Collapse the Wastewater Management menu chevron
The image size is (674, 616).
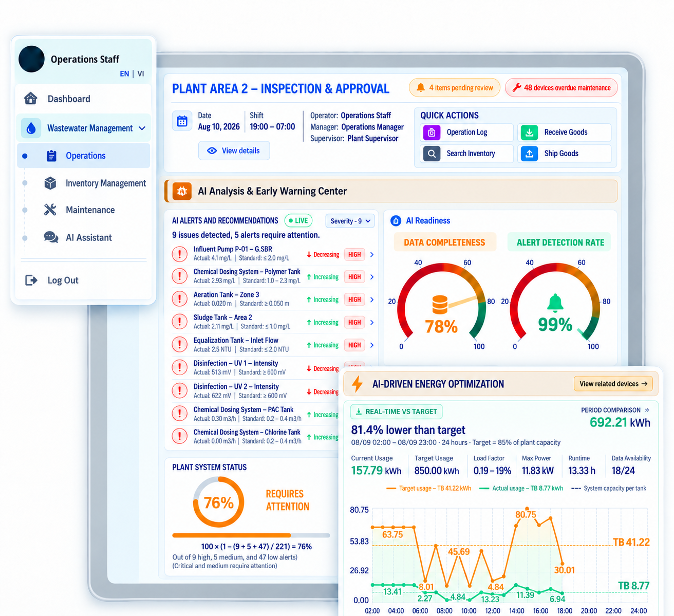pos(142,128)
